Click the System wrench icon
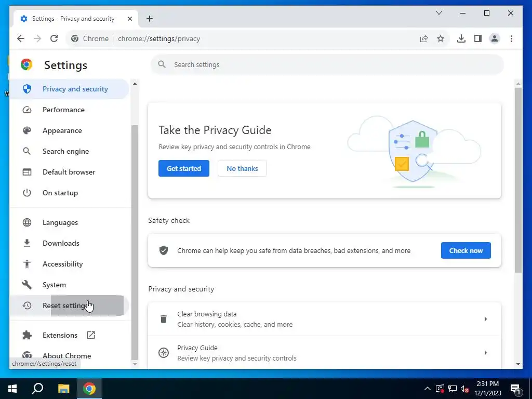 click(x=27, y=285)
